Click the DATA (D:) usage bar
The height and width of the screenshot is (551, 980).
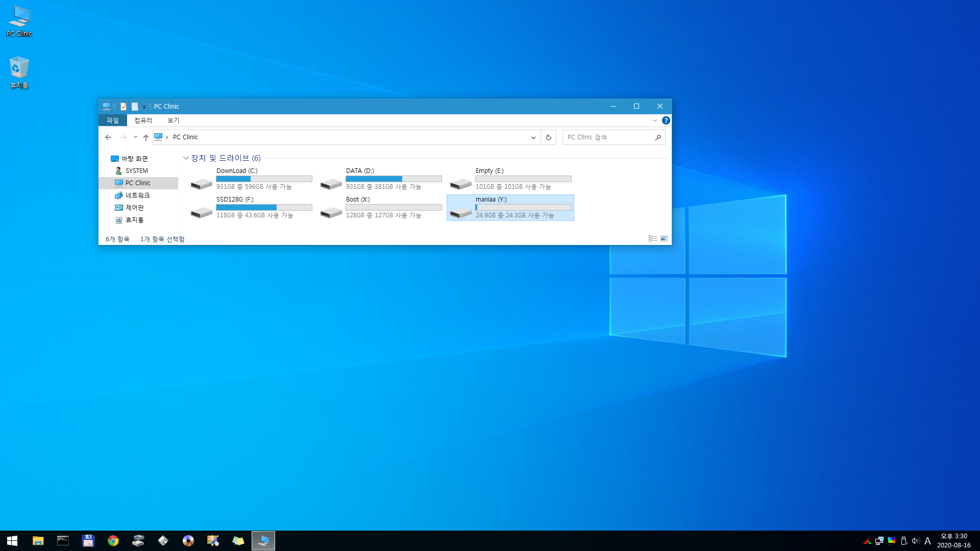(x=394, y=179)
